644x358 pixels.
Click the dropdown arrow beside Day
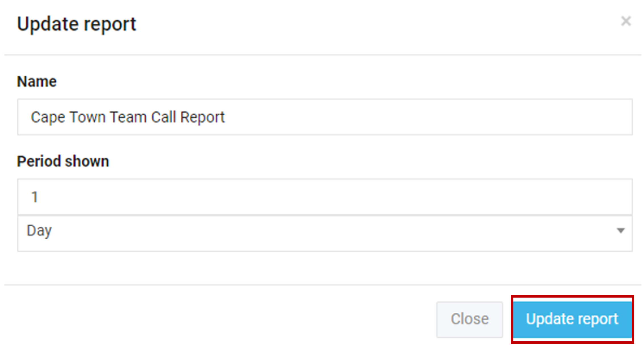click(621, 231)
